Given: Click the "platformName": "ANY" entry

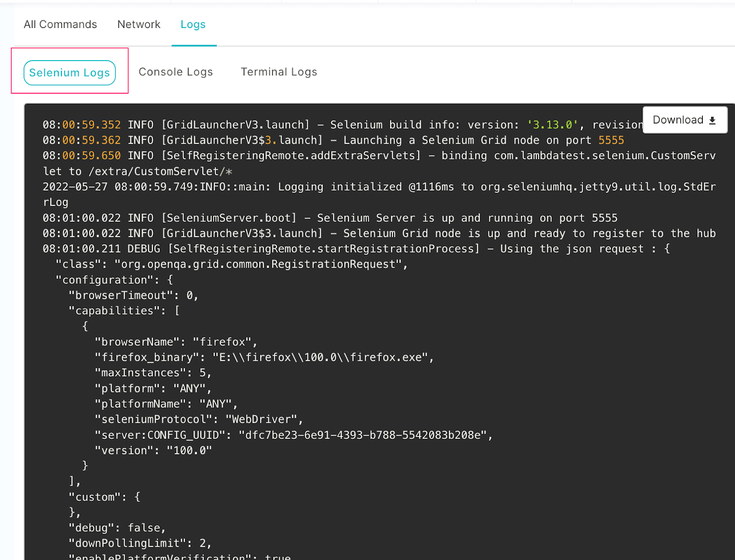Looking at the screenshot, I should click(x=166, y=404).
